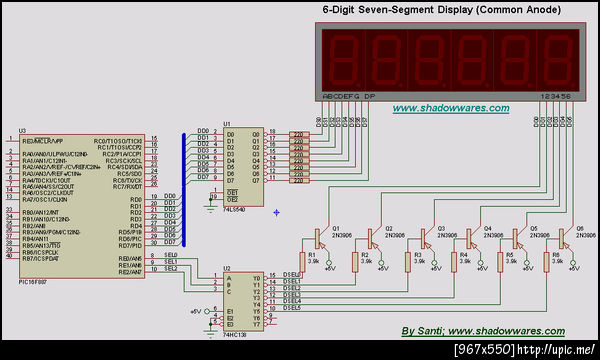The width and height of the screenshot is (600, 360).
Task: Select the 220 resistor on the Q0 output
Action: point(299,135)
